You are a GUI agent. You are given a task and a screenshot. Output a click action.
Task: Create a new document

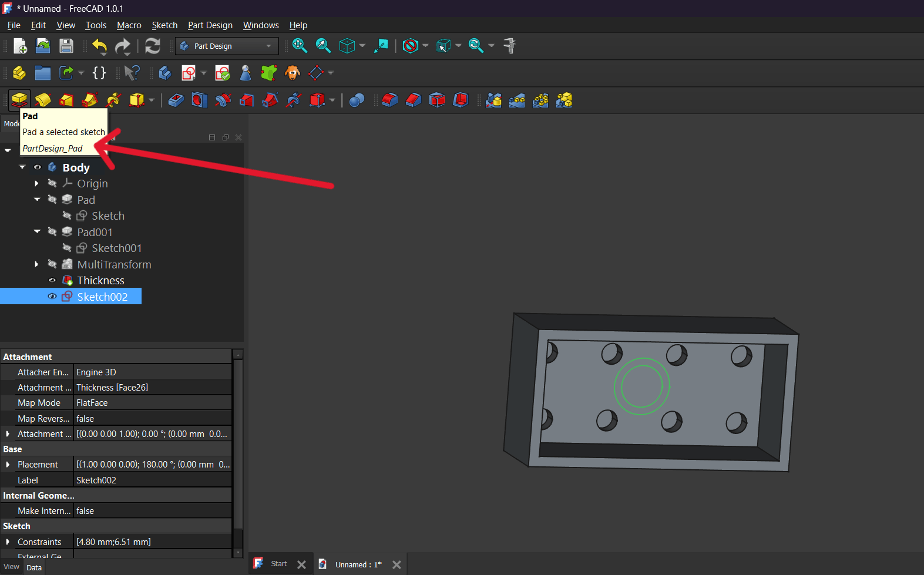click(x=19, y=46)
